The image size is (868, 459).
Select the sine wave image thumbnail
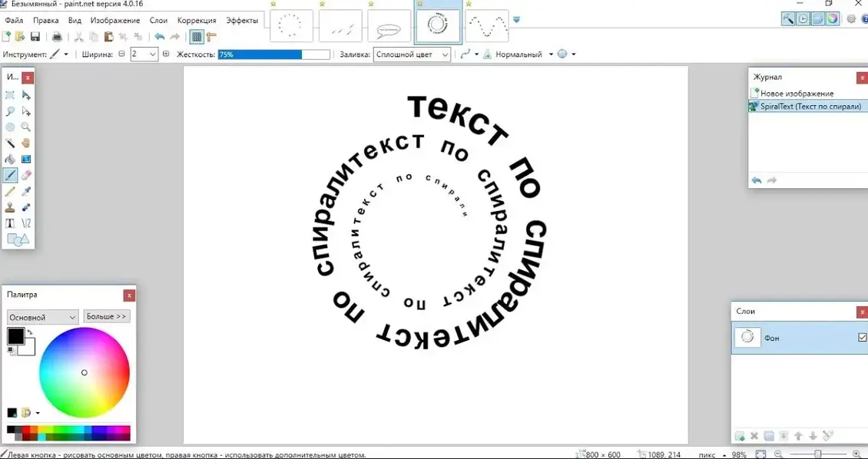tap(486, 26)
